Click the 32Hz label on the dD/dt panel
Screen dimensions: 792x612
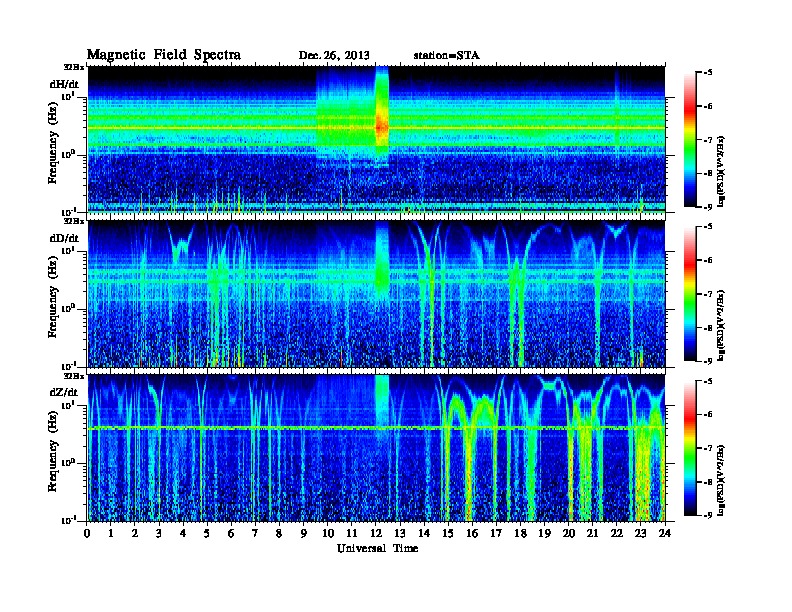(x=73, y=221)
